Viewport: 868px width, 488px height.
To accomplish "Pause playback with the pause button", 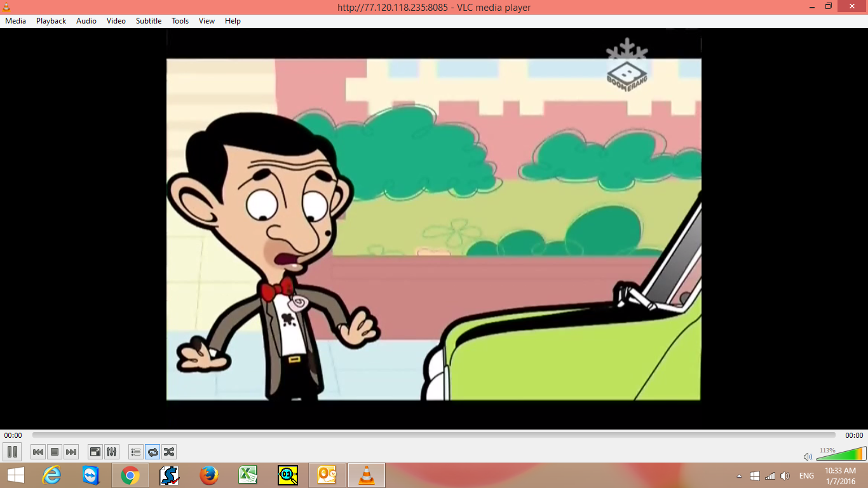I will (12, 452).
